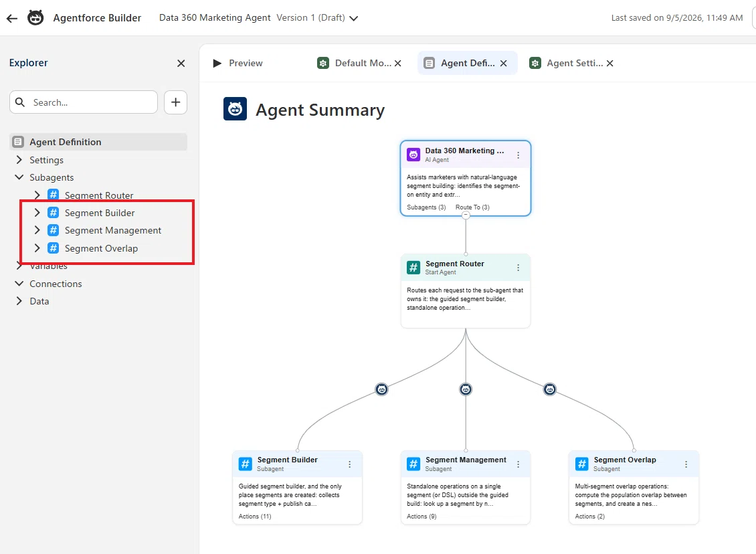Click Actions (9) on Segment Management card

(421, 517)
